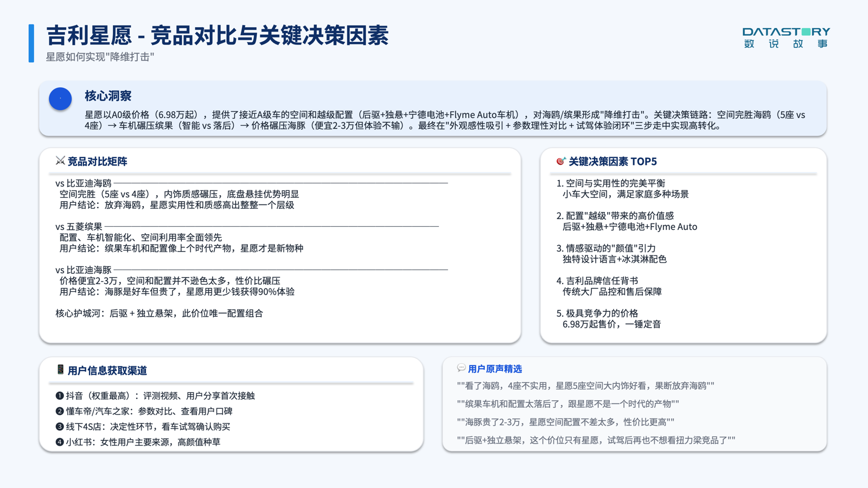Click the line 独特设计语言+冰淇淋配色
The width and height of the screenshot is (868, 488).
coord(615,259)
